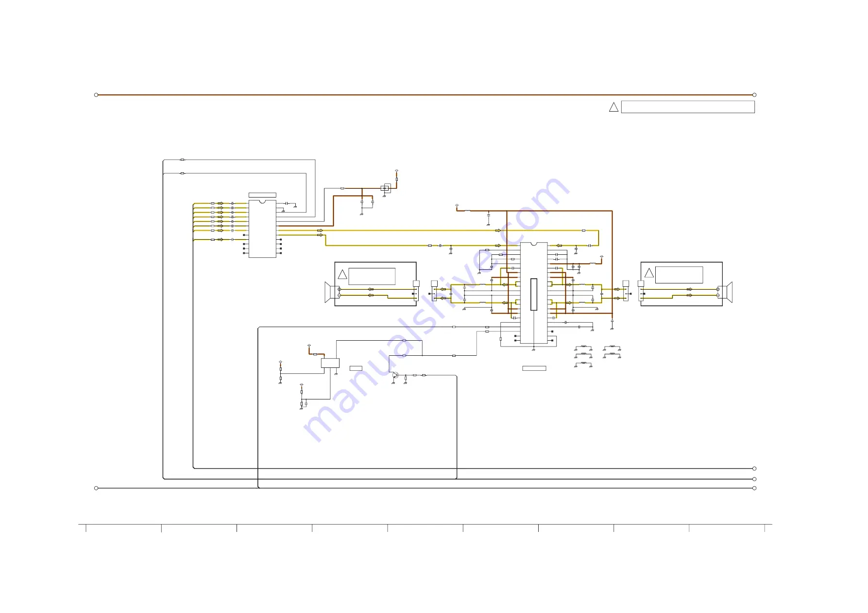Viewport: 868px width, 613px height.
Task: Select the minus terminal of the right speaker
Action: (x=718, y=295)
